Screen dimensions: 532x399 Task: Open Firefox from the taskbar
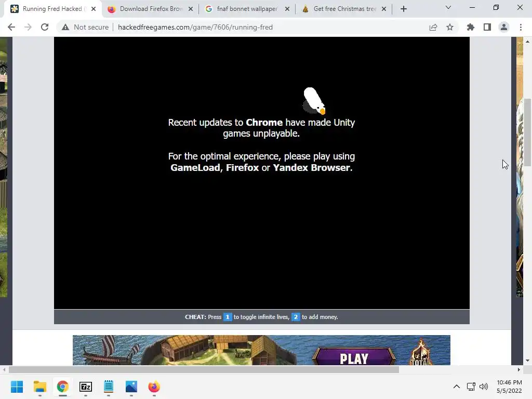pyautogui.click(x=154, y=387)
